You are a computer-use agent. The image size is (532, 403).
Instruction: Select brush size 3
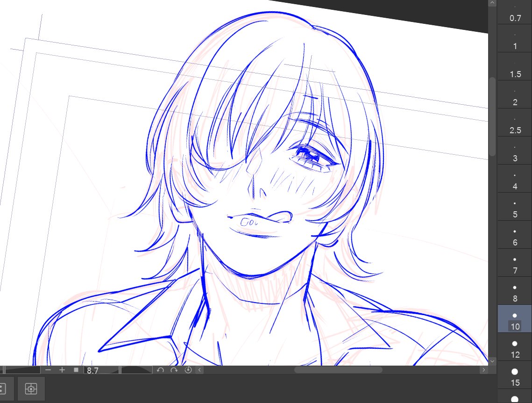(515, 151)
